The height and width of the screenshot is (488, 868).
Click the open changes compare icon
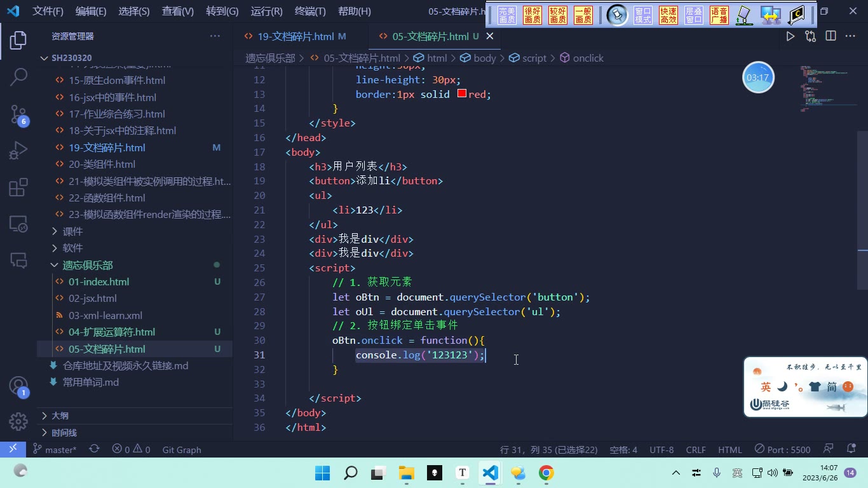pyautogui.click(x=810, y=36)
